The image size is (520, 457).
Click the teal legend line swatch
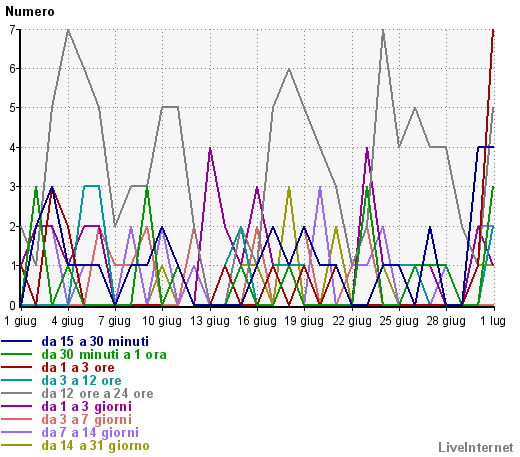click(x=16, y=380)
